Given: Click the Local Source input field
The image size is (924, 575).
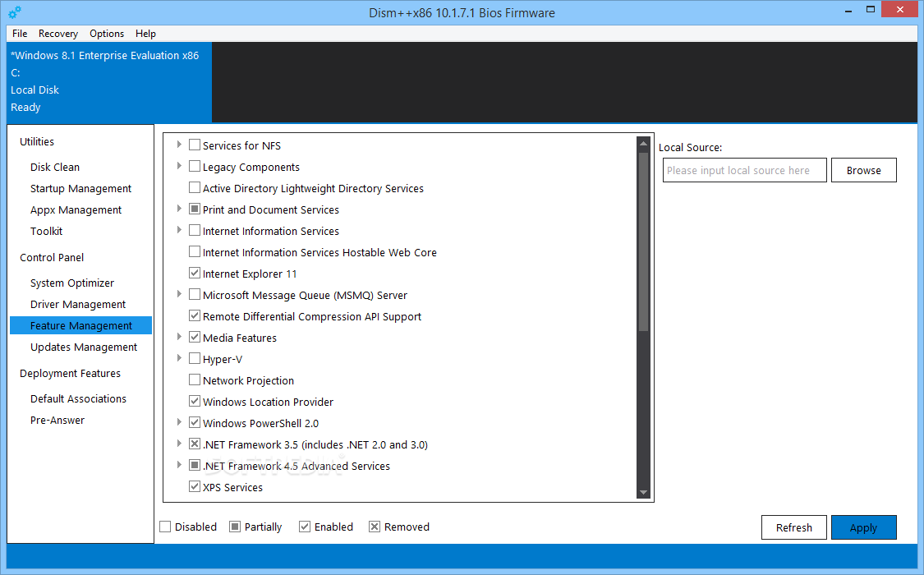Looking at the screenshot, I should [745, 170].
